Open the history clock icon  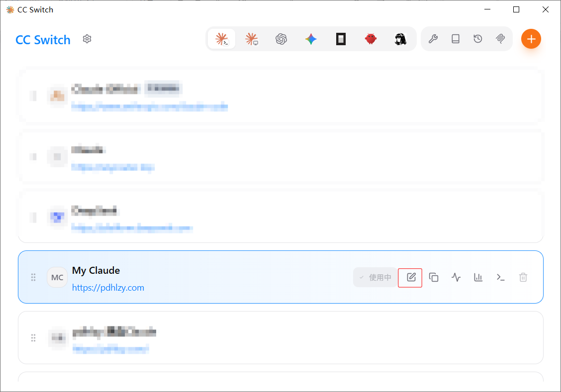click(478, 39)
